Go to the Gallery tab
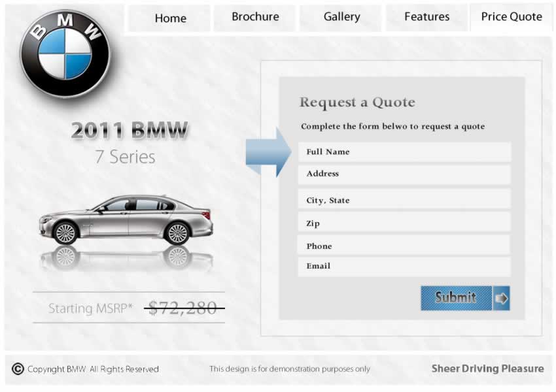This screenshot has width=556, height=392. 341,17
